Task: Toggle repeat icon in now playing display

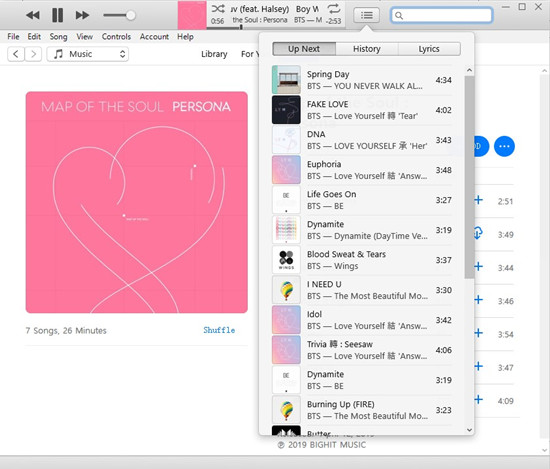Action: coord(333,8)
